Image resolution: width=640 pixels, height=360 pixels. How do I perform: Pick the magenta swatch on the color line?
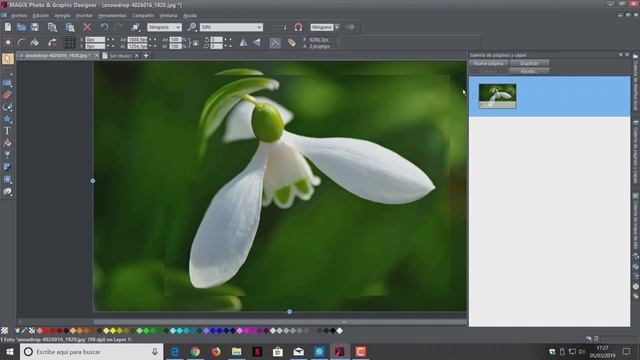pyautogui.click(x=247, y=331)
